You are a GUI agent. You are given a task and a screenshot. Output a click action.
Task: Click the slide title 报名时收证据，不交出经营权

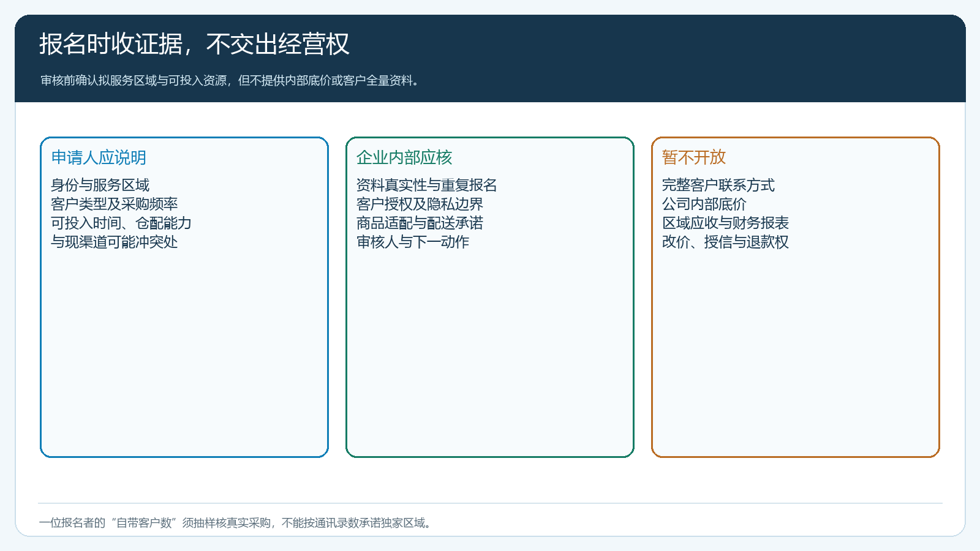[194, 44]
